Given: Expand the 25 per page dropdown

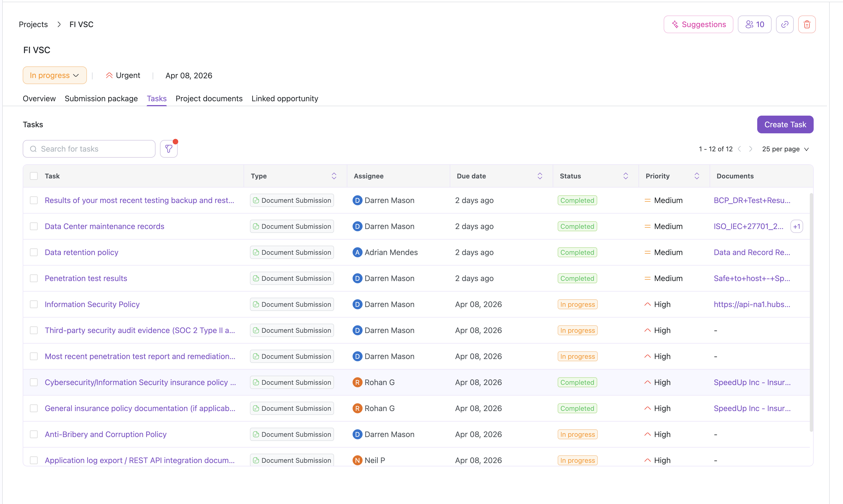Looking at the screenshot, I should click(785, 149).
